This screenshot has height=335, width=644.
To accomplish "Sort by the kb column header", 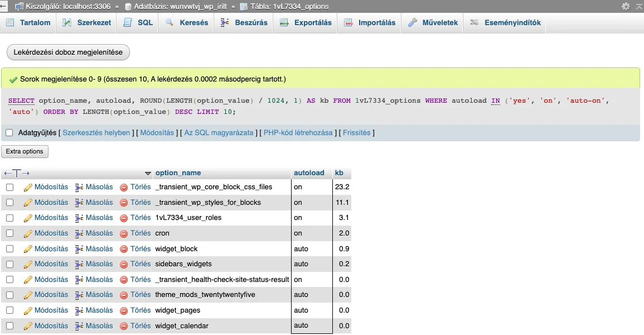I will coord(339,173).
